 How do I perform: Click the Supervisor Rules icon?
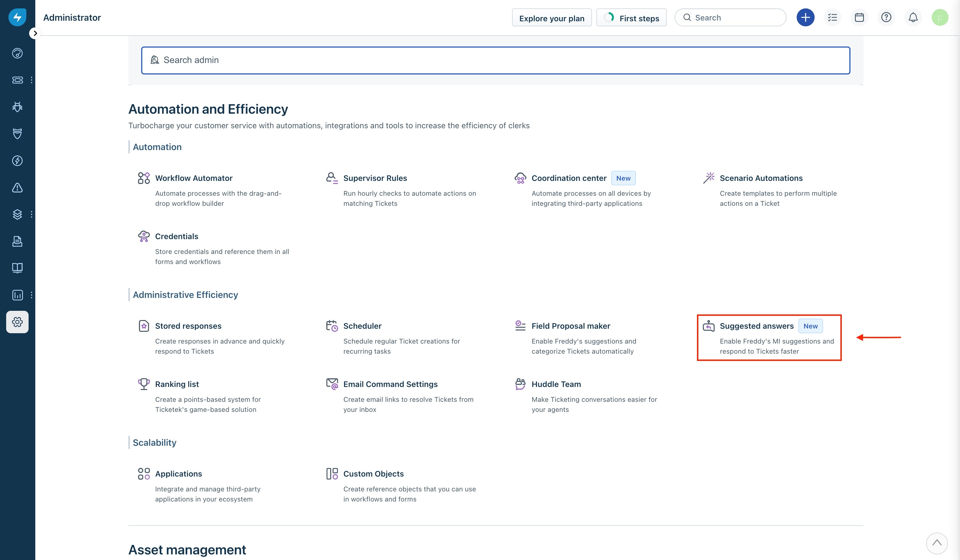click(x=332, y=178)
